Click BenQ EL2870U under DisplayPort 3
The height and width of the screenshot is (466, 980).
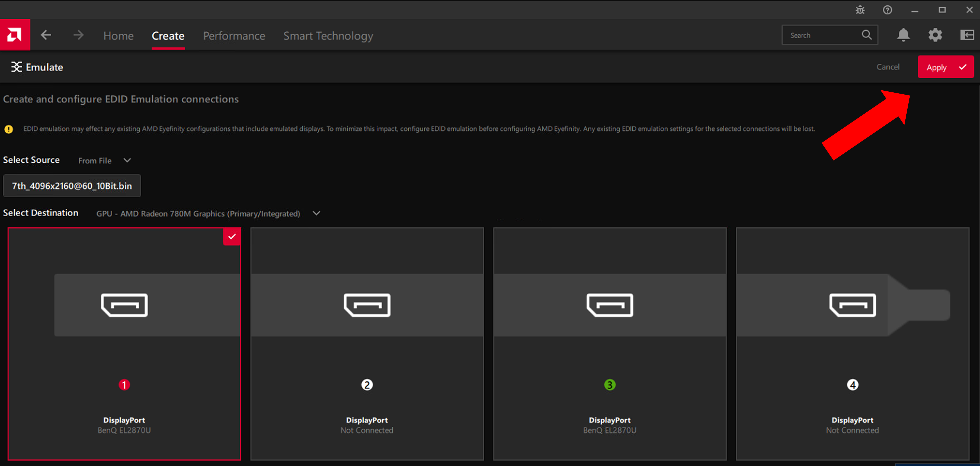click(x=610, y=430)
